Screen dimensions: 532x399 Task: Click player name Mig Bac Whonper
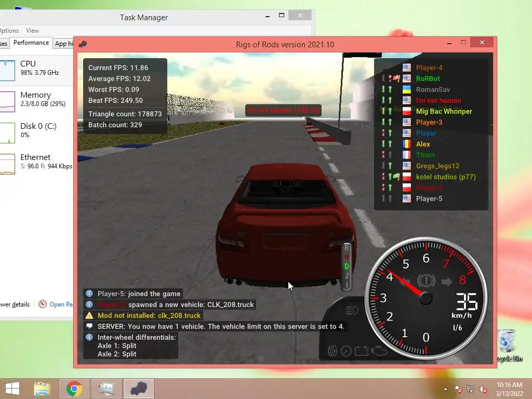[x=444, y=111]
